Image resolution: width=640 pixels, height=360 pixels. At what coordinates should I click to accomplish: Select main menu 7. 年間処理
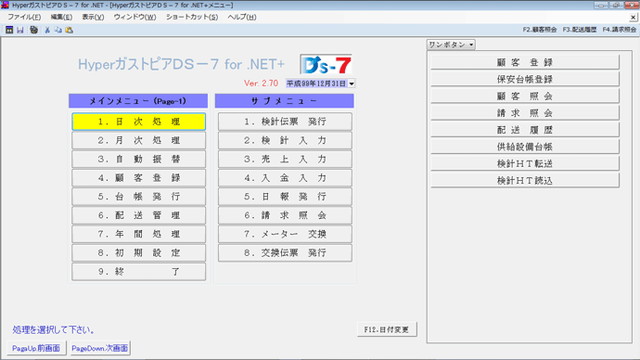tap(139, 234)
